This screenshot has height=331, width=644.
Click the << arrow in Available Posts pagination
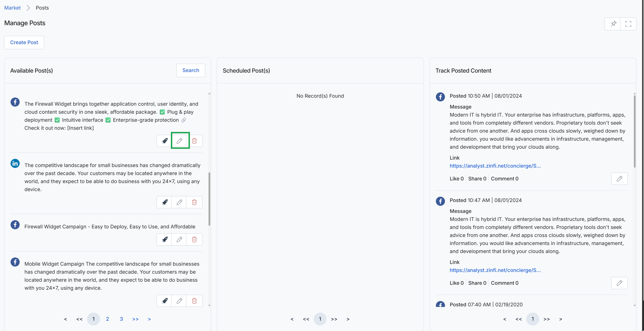click(x=80, y=319)
